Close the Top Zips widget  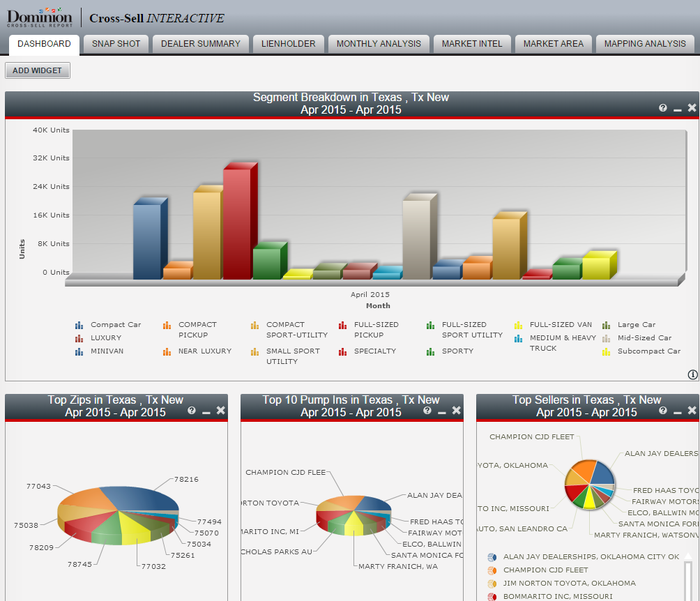pyautogui.click(x=220, y=411)
